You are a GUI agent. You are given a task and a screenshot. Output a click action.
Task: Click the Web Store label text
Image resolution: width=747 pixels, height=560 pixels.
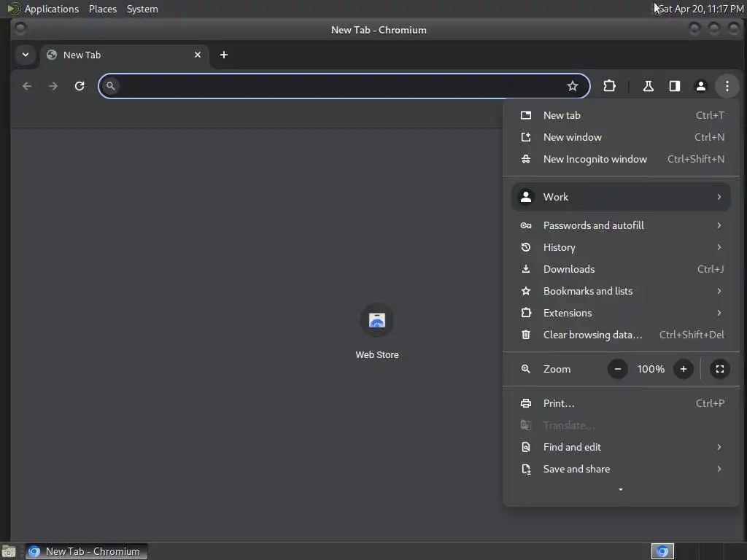pos(377,355)
